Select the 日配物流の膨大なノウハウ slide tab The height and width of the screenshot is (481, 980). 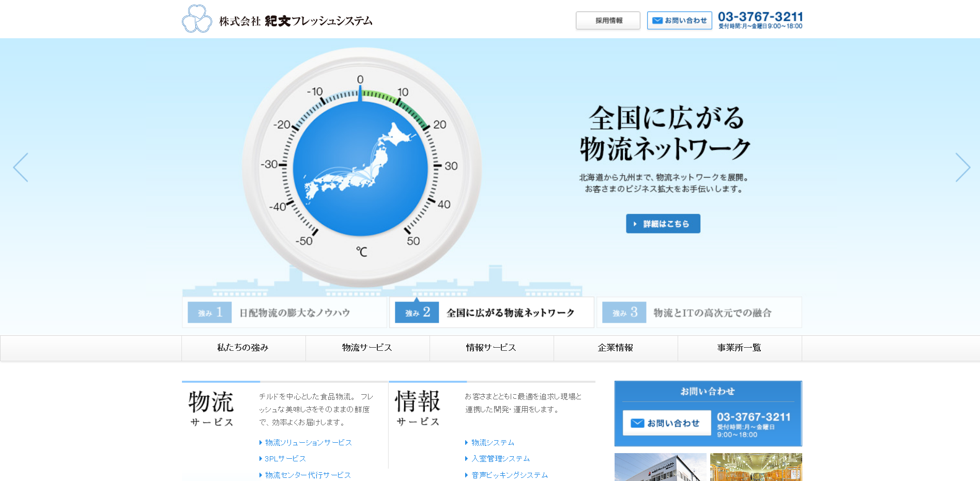click(x=295, y=313)
